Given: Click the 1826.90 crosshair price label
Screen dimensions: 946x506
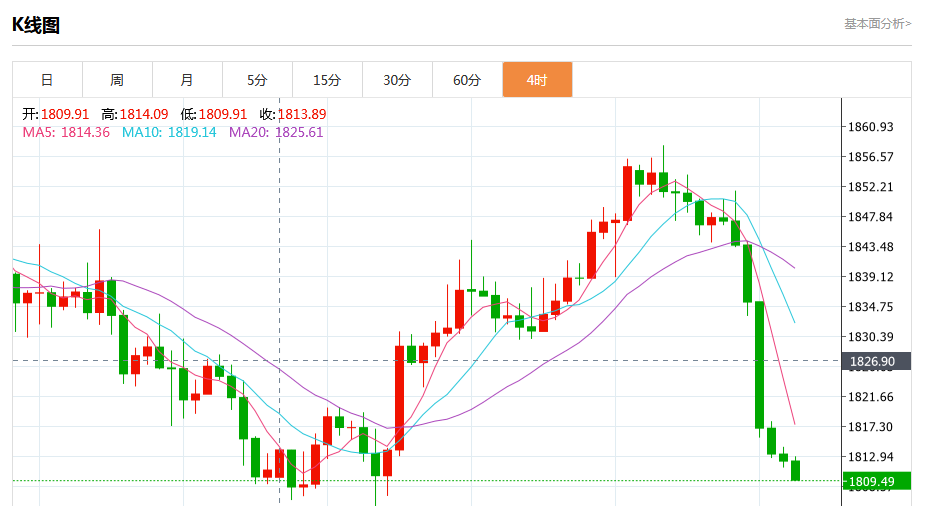Looking at the screenshot, I should pyautogui.click(x=876, y=361).
